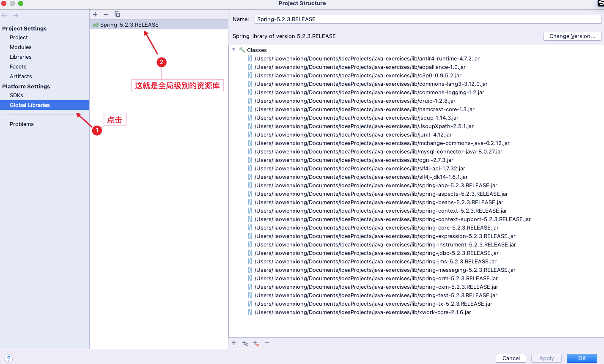Select the spring-messaging-5.2.3.RELEASE.jar entry
The height and width of the screenshot is (364, 604).
[385, 270]
